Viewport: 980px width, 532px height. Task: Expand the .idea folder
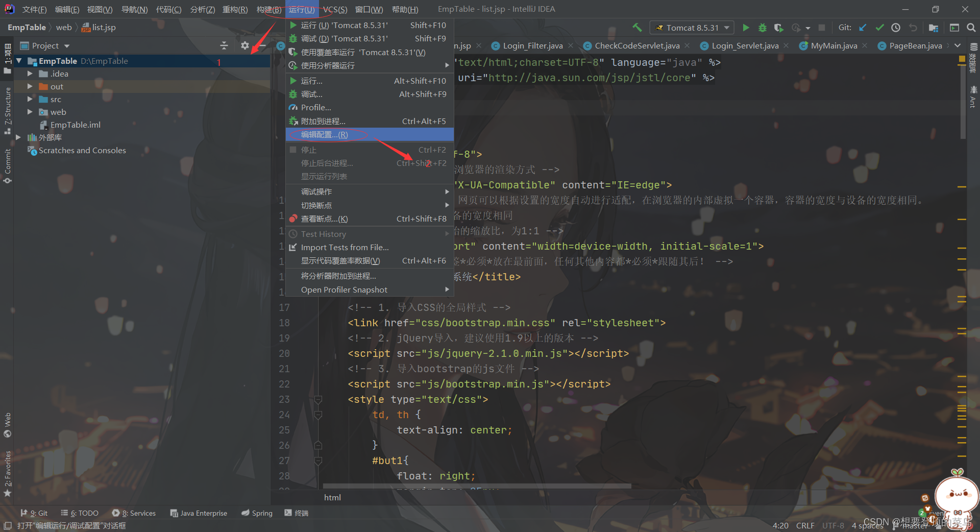click(x=30, y=74)
